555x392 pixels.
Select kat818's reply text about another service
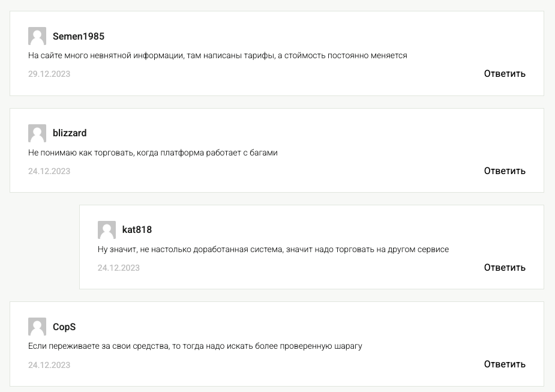(273, 249)
